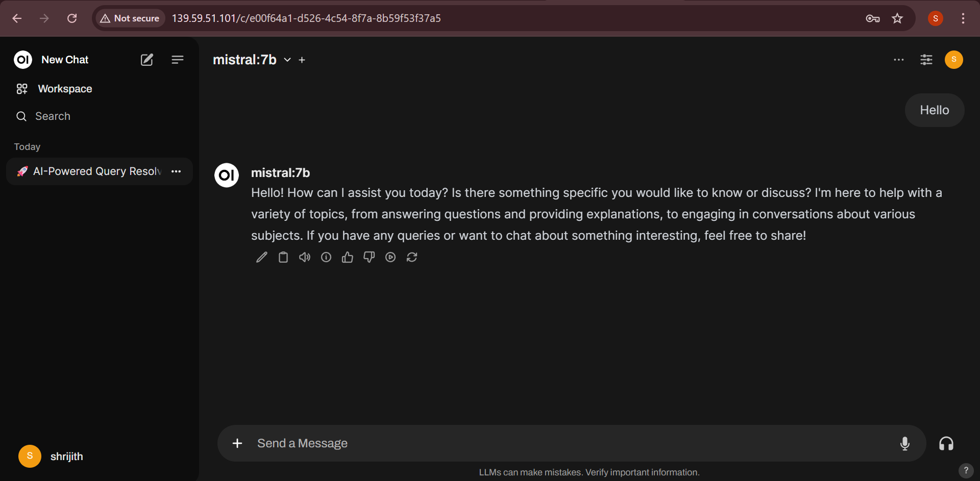The image size is (980, 481).
Task: Show generation info for the response
Action: tap(326, 258)
